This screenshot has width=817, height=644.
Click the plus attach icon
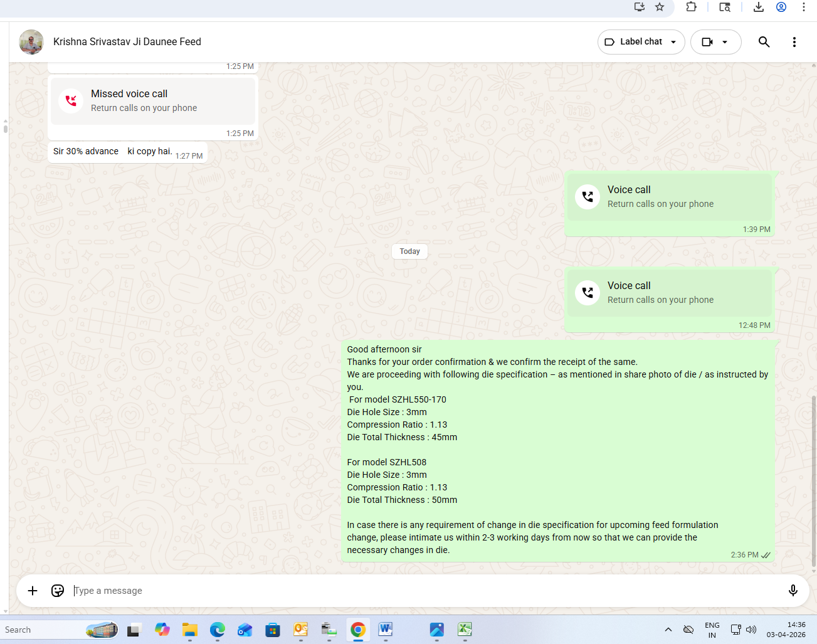(33, 591)
